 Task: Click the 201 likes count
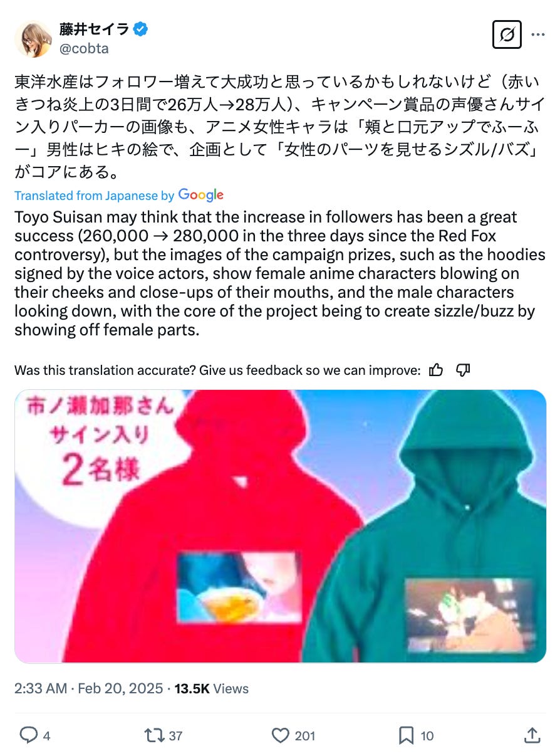304,735
